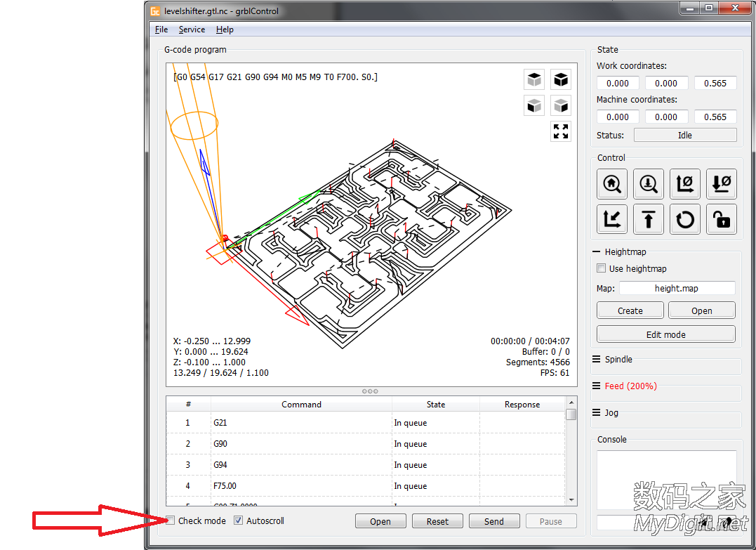Click the command table scrollbar down arrow
The width and height of the screenshot is (756, 550).
pos(571,500)
